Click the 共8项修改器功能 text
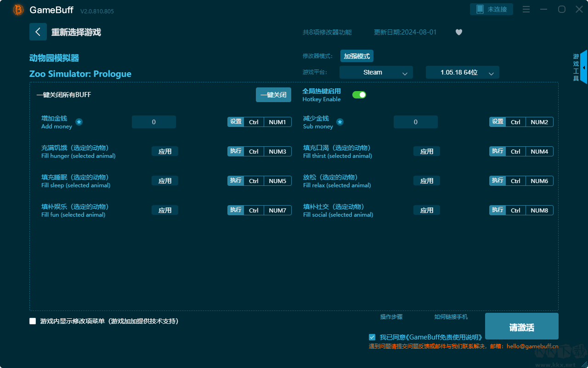Image resolution: width=588 pixels, height=368 pixels. coord(327,32)
